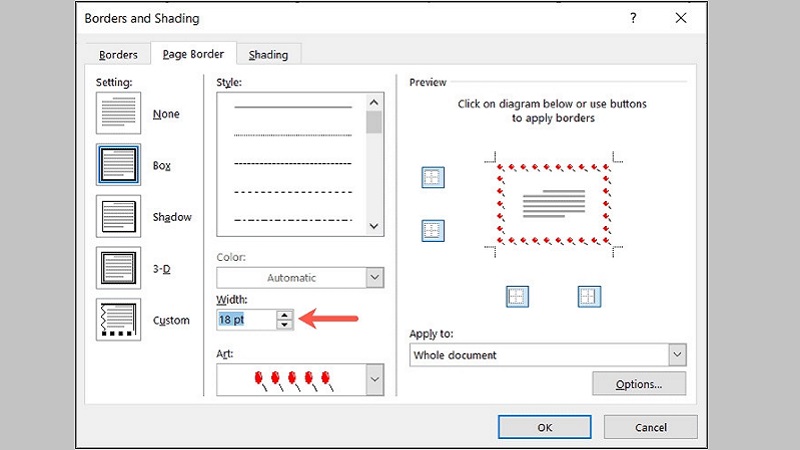Select the 3-D border setting icon

click(x=118, y=267)
